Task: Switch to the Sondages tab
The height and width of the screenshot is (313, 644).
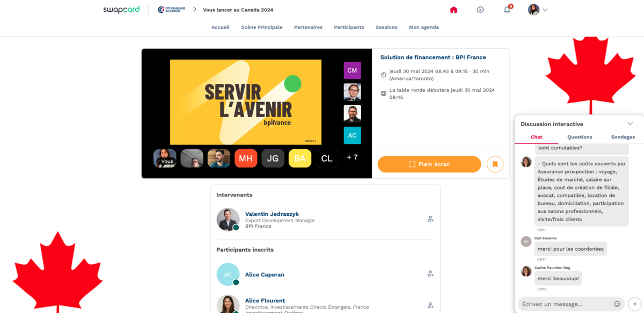Action: [623, 137]
